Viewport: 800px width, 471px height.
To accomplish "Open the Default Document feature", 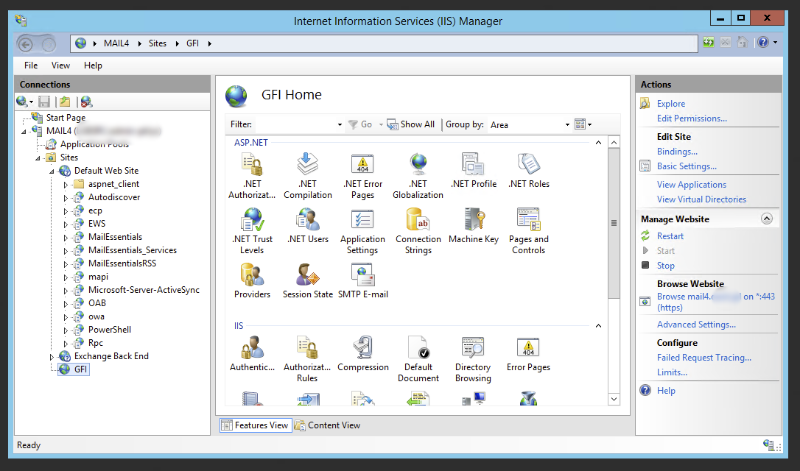I will tap(418, 359).
